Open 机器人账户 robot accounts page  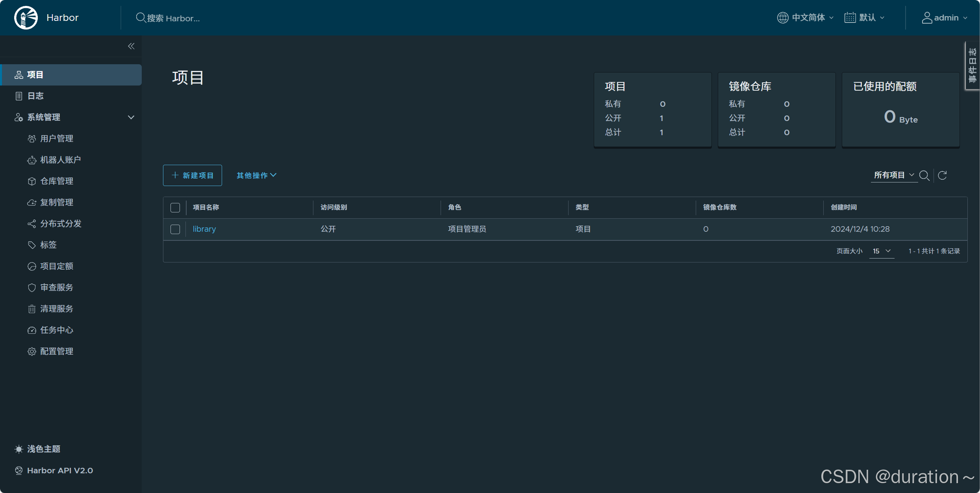coord(60,160)
